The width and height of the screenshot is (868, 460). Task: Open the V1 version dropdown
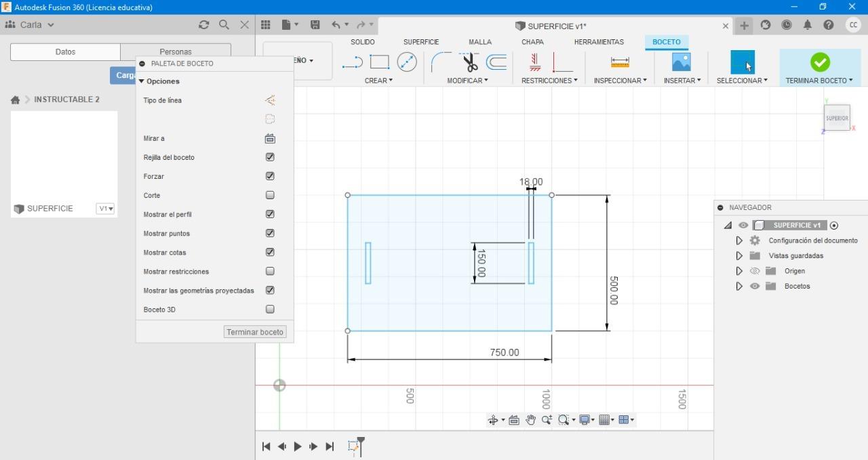(105, 209)
